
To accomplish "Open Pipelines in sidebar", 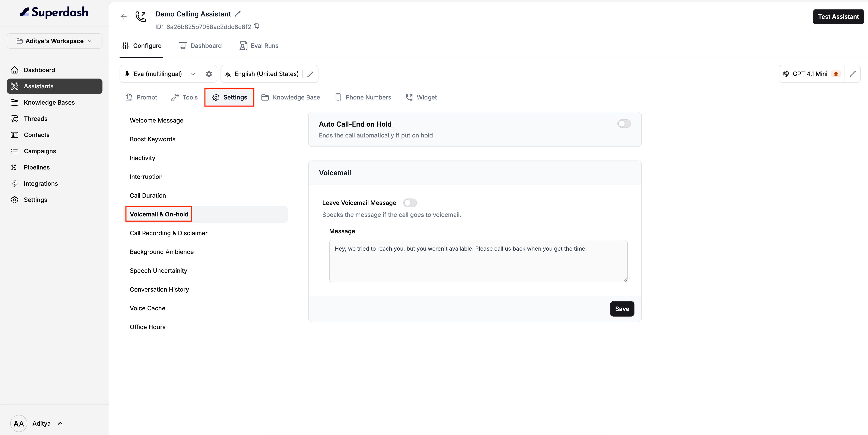I will pos(55,167).
